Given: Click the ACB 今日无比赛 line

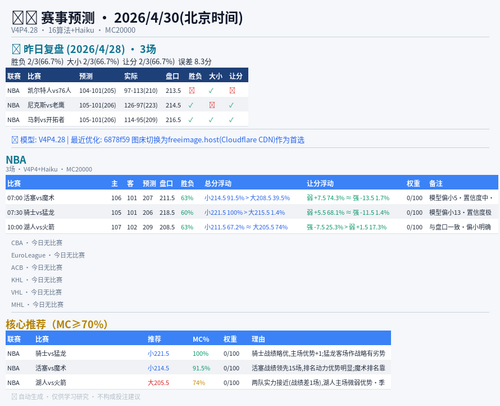Looking at the screenshot, I should 37,268.
